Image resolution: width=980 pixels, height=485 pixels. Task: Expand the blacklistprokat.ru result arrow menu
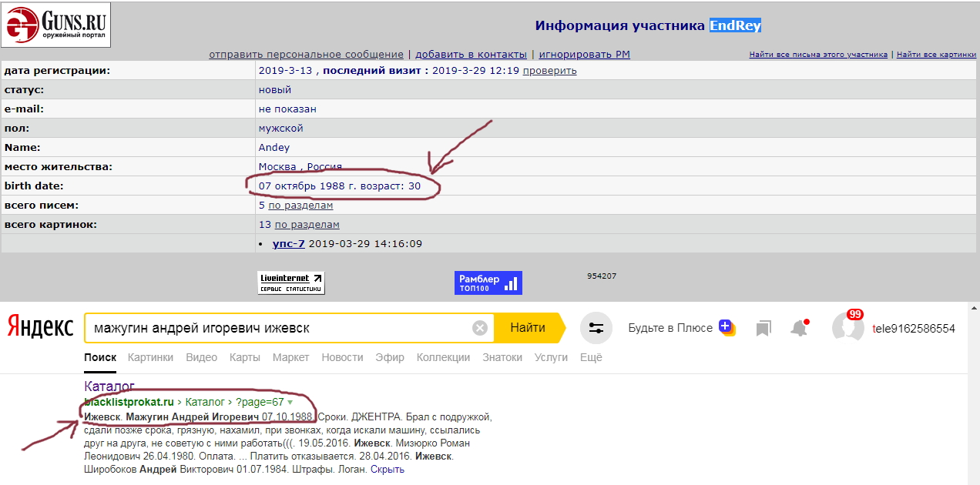[290, 403]
